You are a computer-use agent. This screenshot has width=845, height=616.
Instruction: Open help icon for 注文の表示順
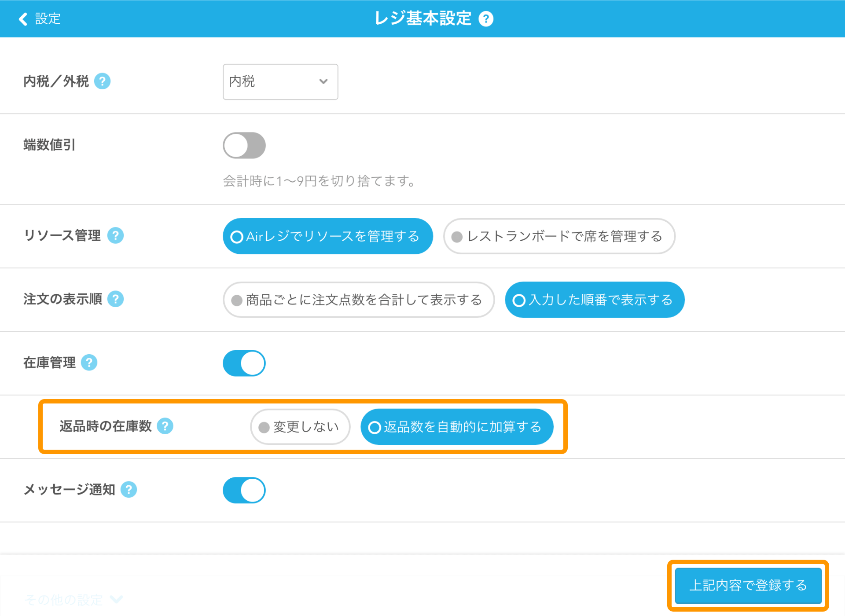click(115, 299)
